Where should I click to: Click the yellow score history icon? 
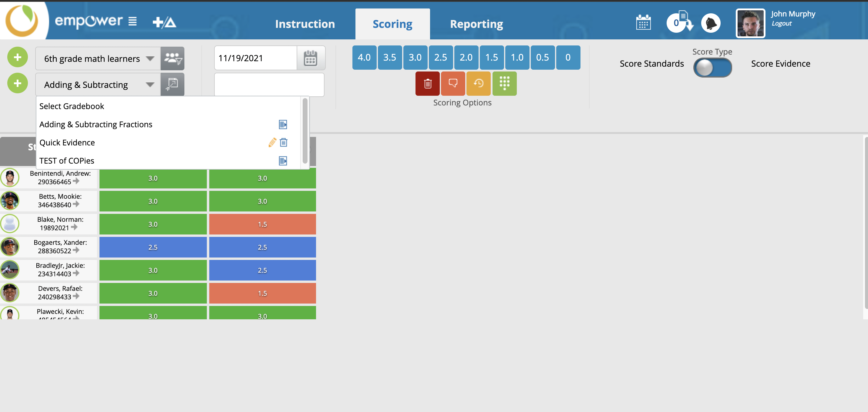tap(478, 84)
